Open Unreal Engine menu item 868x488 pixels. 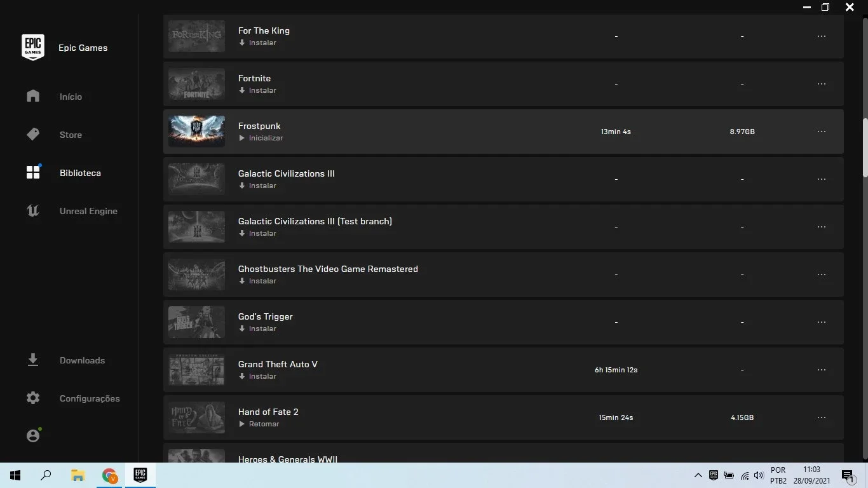coord(88,211)
